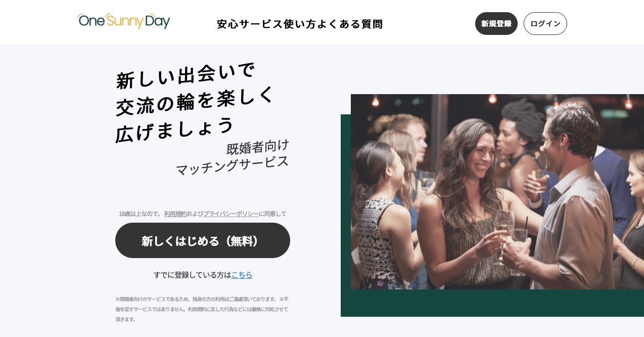Click the ※既婚者向けのサービス disclaimer note
The height and width of the screenshot is (337, 644).
pyautogui.click(x=202, y=309)
